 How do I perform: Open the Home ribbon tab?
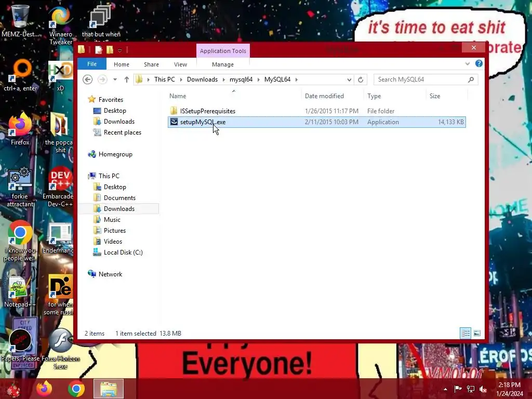(x=122, y=64)
